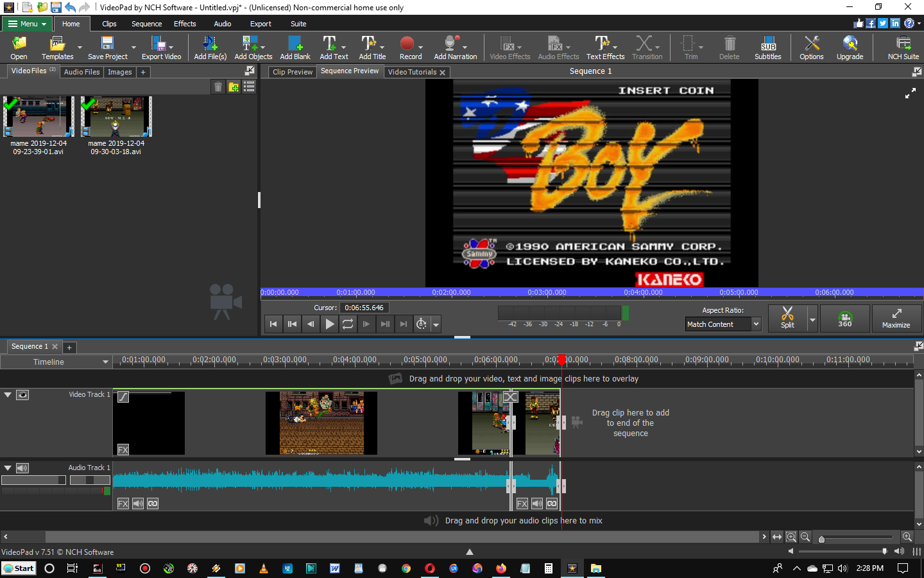The image size is (924, 578).
Task: Open playback speed dropdown arrow
Action: tap(436, 324)
